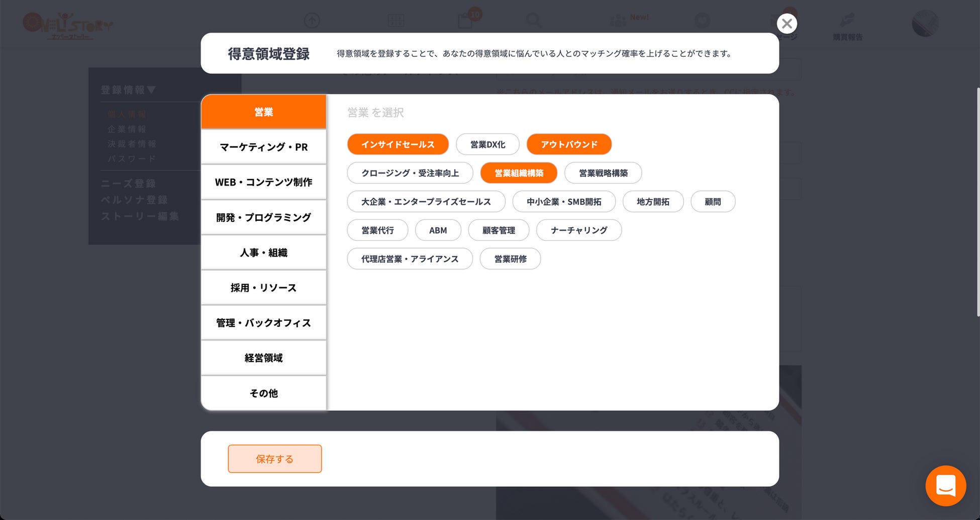Choose the 代理店営業・アライアンス tag
This screenshot has height=520, width=980.
coord(410,259)
